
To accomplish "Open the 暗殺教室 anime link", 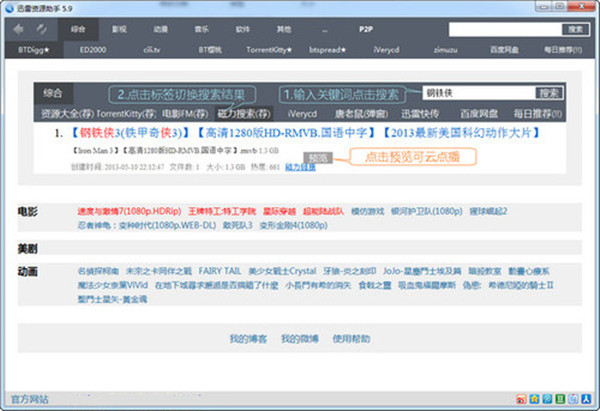I will pos(485,271).
